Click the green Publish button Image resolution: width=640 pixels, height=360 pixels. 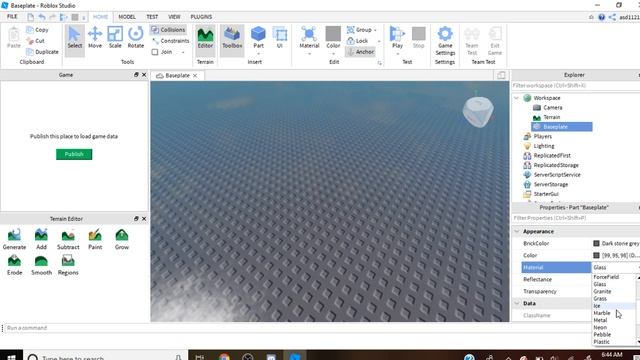(x=74, y=154)
